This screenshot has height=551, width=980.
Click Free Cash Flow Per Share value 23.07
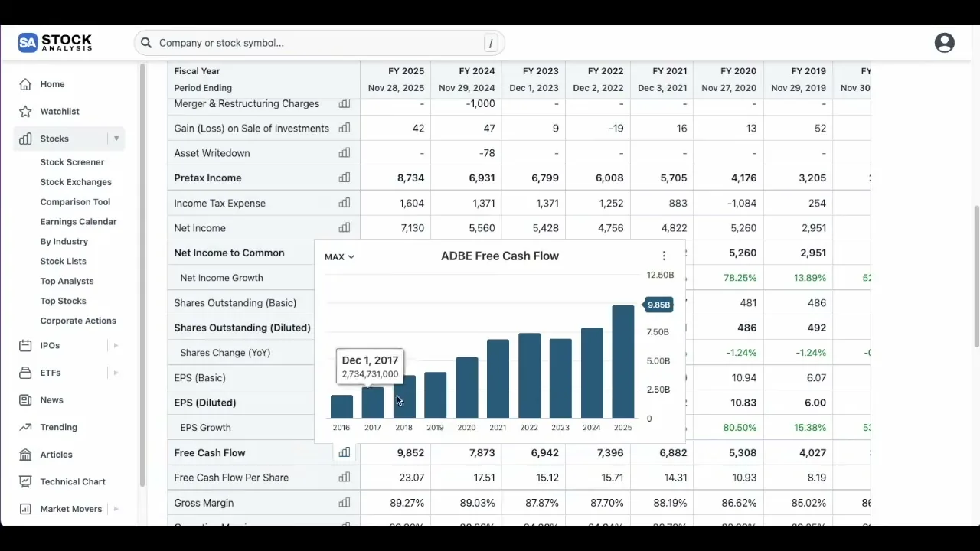click(x=412, y=478)
